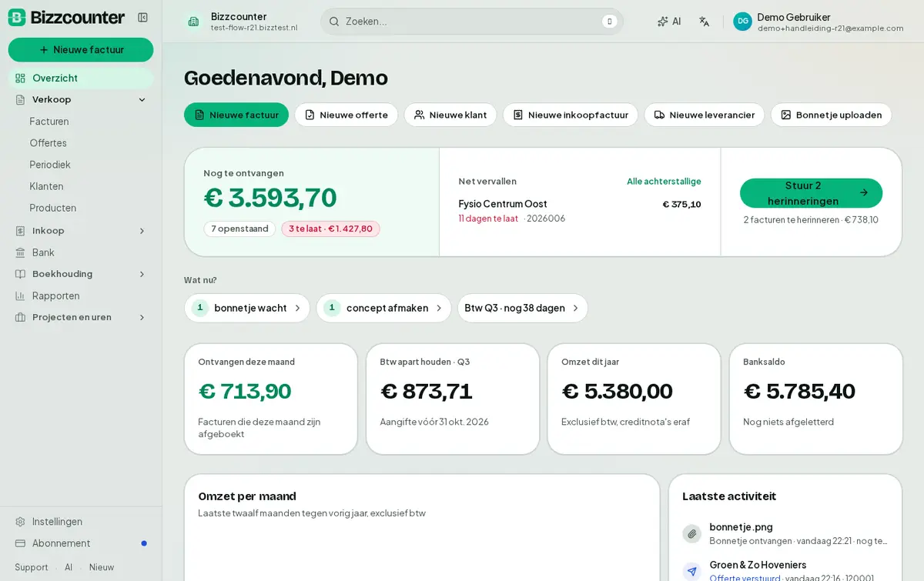
Task: Click the blue notification dot beside Abonnement
Action: (144, 543)
